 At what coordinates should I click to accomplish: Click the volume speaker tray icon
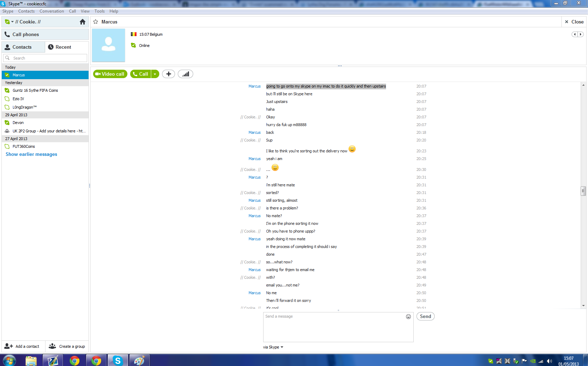tap(549, 361)
